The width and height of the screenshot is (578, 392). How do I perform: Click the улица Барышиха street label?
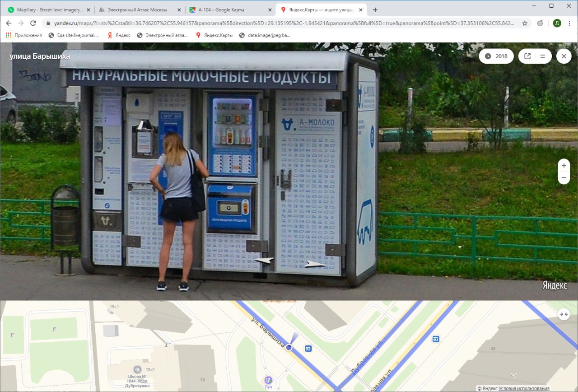click(x=39, y=56)
